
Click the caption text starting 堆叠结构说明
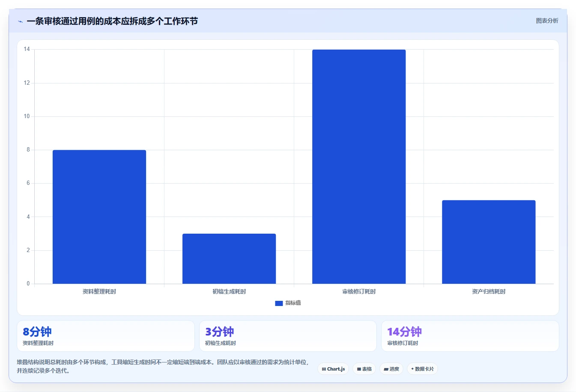(163, 366)
